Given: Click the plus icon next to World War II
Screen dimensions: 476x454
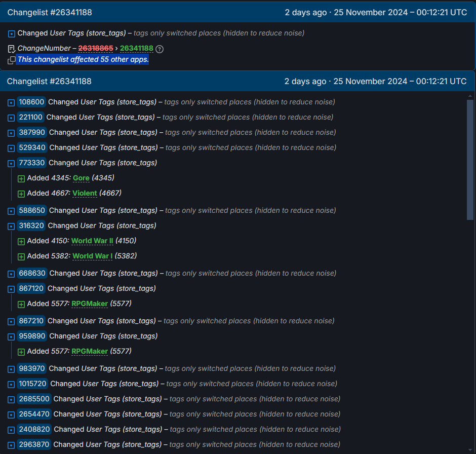Looking at the screenshot, I should tap(21, 241).
